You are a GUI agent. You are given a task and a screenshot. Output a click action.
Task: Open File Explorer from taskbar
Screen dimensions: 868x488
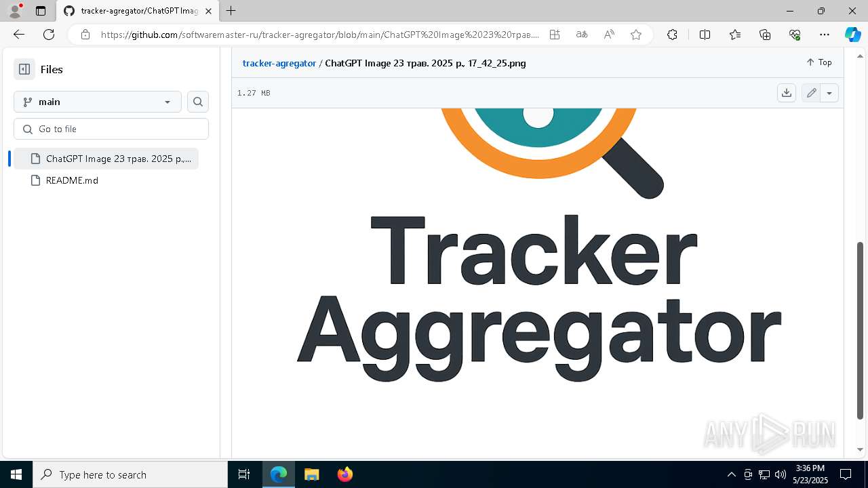(x=311, y=474)
